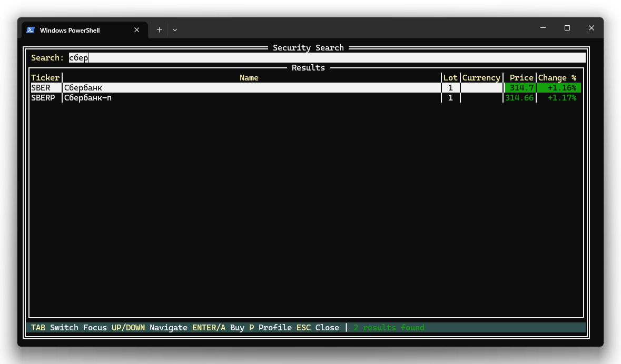Click the Price column header

click(521, 78)
